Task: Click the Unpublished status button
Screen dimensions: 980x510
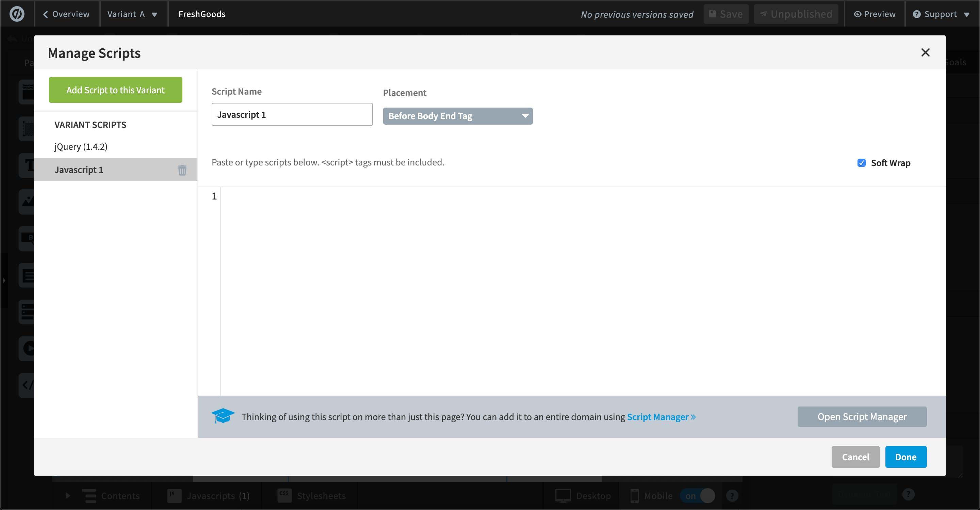Action: point(796,14)
